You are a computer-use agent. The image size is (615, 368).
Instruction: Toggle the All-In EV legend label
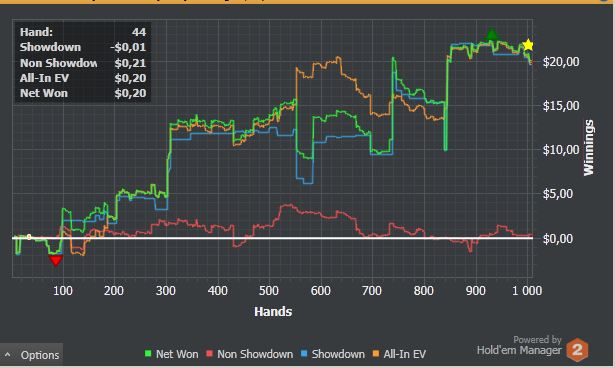click(x=404, y=354)
